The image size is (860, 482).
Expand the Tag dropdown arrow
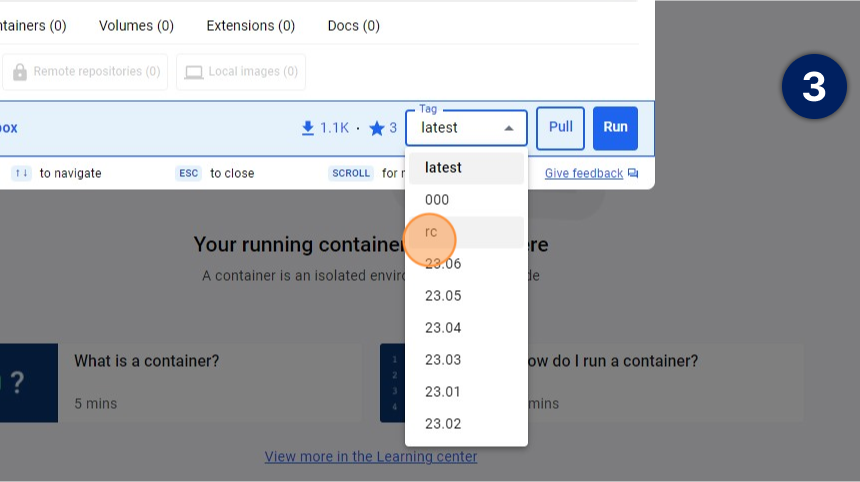509,128
